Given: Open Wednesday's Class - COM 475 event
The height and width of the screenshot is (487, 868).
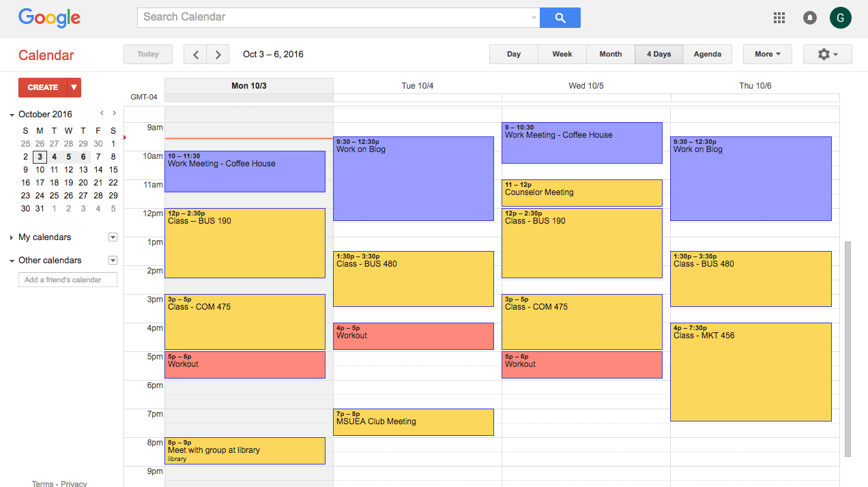Looking at the screenshot, I should 582,322.
